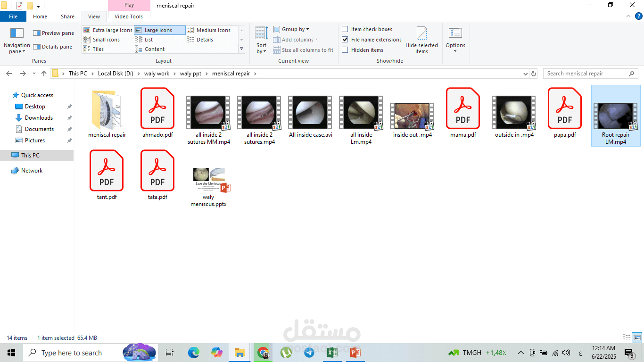This screenshot has width=644, height=362.
Task: Select the 'inside out .mp4' video thumbnail
Action: 413,117
